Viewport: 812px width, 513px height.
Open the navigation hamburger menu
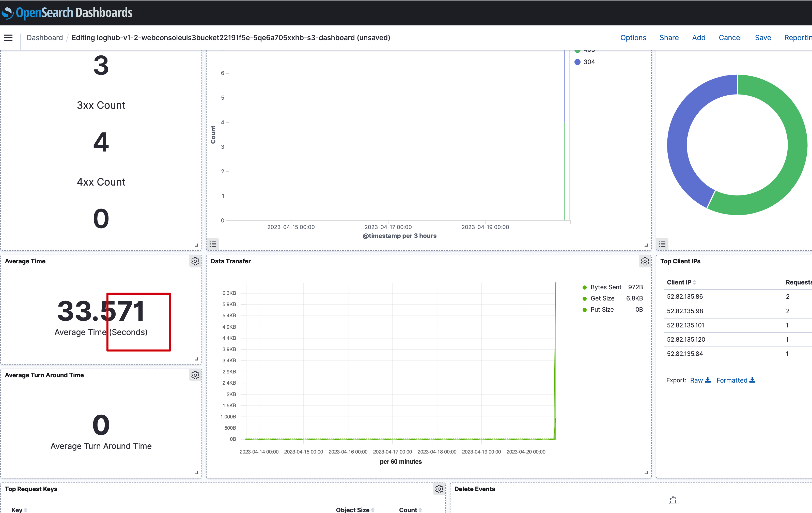point(8,37)
